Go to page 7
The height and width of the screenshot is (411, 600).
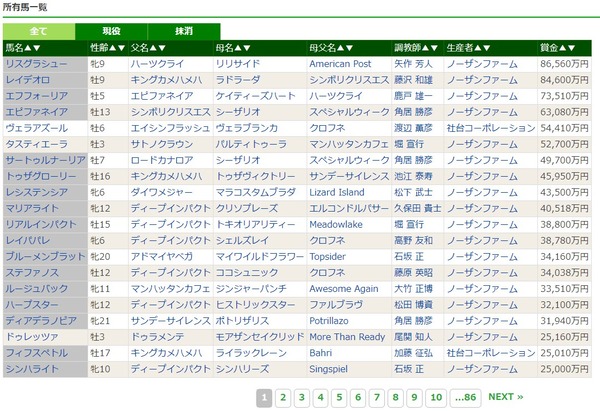click(x=377, y=398)
